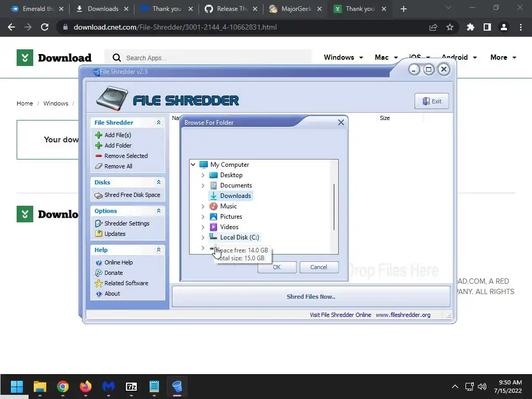The width and height of the screenshot is (532, 399).
Task: Click the Donate PayPal icon
Action: [x=99, y=273]
